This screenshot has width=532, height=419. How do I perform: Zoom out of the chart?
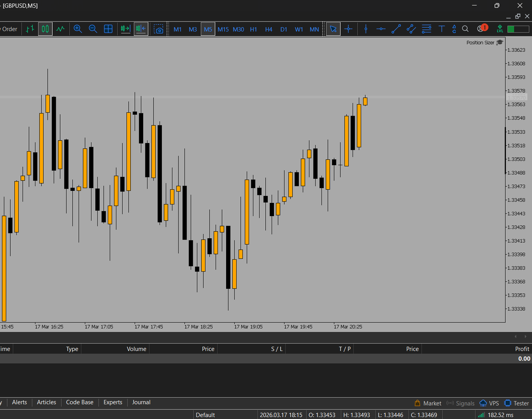(93, 29)
